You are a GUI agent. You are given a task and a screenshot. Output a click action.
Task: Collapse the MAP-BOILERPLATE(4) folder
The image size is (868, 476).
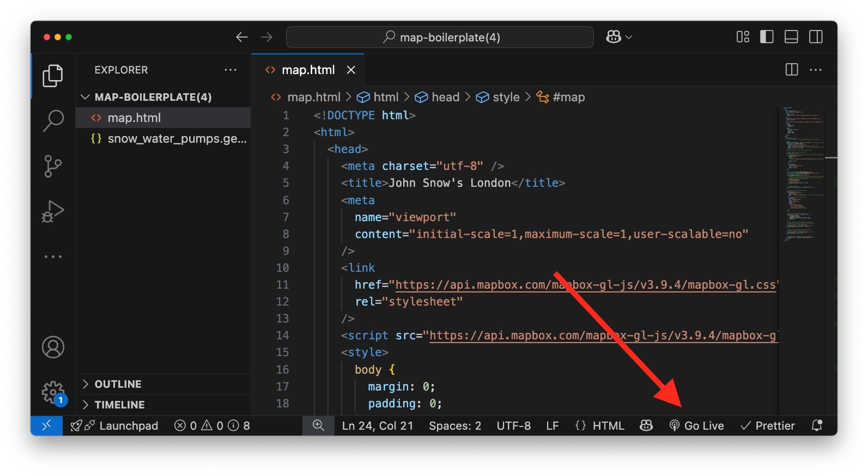coord(86,97)
